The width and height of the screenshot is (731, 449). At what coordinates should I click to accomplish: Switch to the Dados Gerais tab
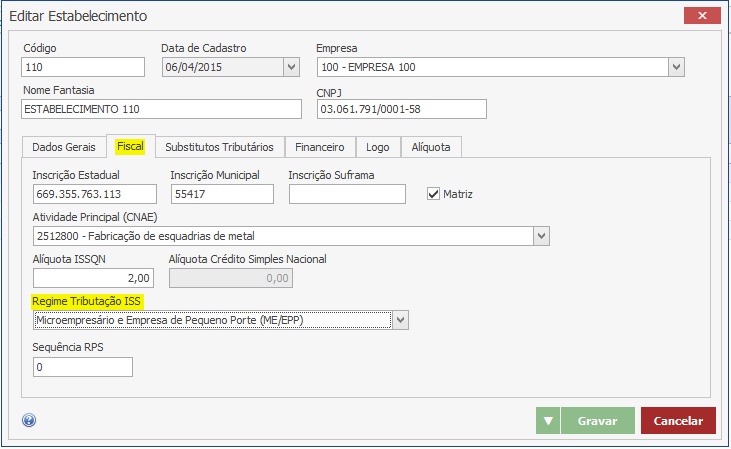tap(63, 147)
